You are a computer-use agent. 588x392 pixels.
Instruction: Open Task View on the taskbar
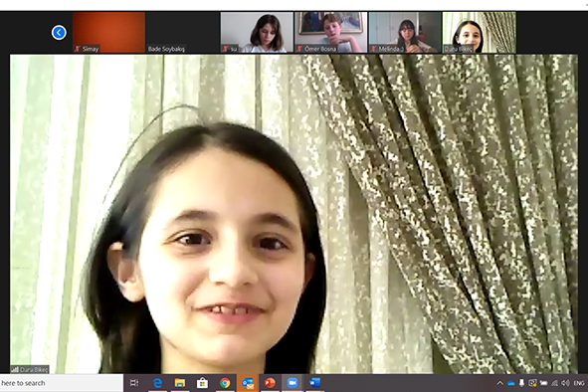134,383
